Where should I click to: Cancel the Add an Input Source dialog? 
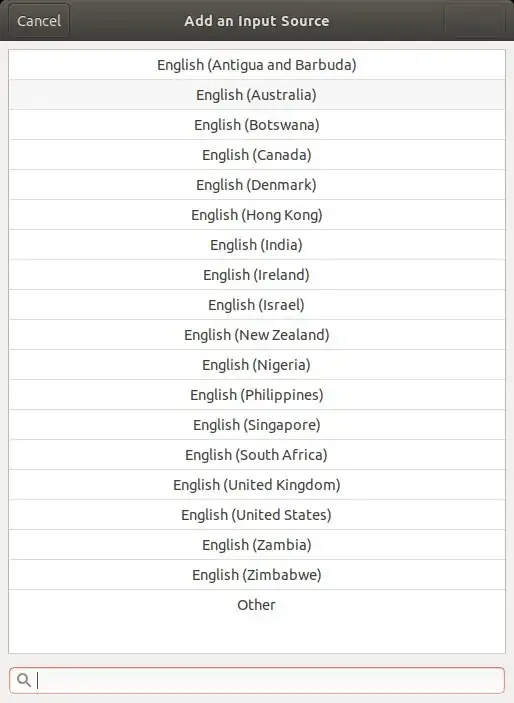[39, 21]
